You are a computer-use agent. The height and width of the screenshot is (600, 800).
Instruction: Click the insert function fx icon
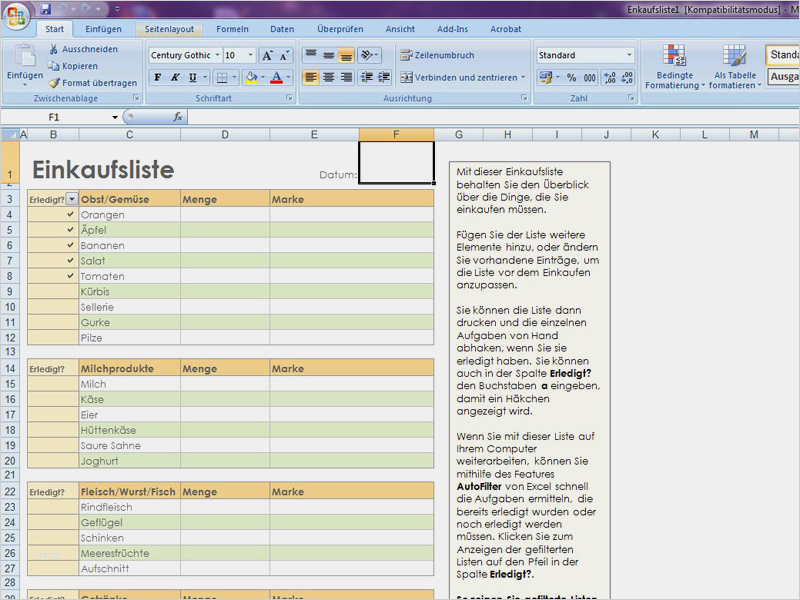point(178,117)
